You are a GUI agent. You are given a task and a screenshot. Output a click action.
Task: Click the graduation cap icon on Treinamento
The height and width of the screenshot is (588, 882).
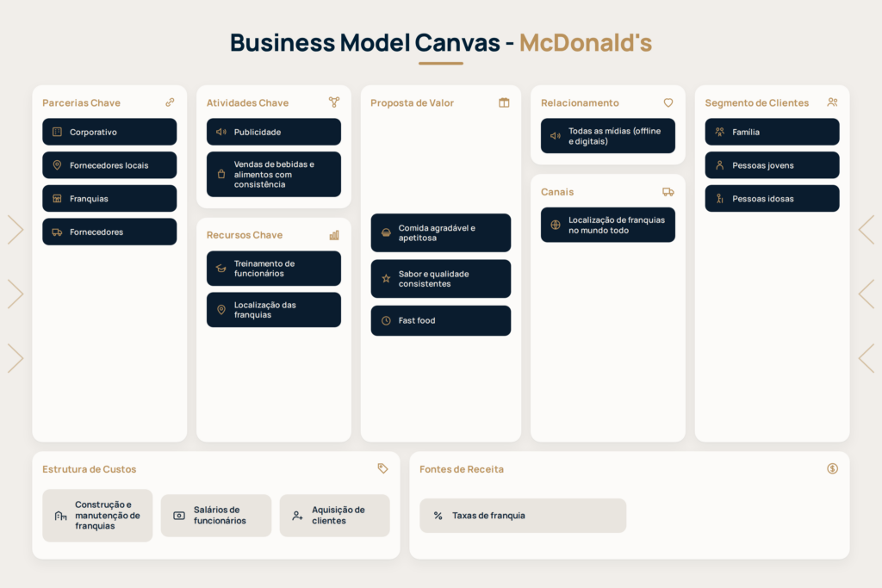point(221,269)
